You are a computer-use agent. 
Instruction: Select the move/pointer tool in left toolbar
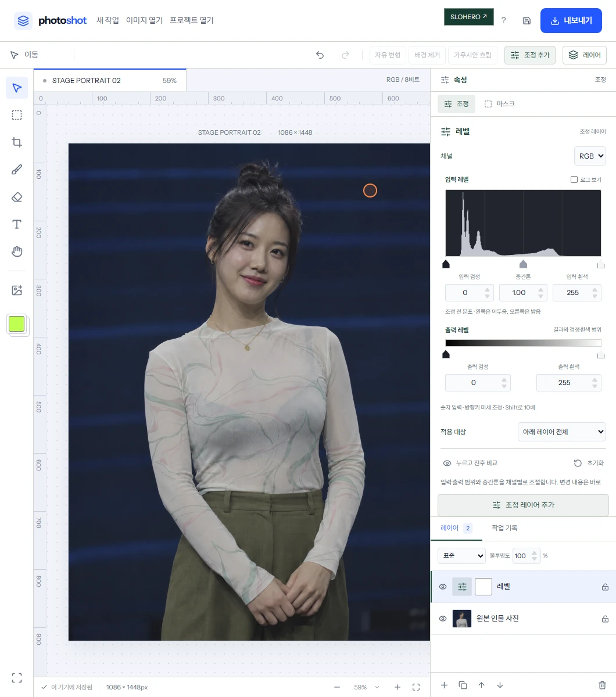coord(17,88)
